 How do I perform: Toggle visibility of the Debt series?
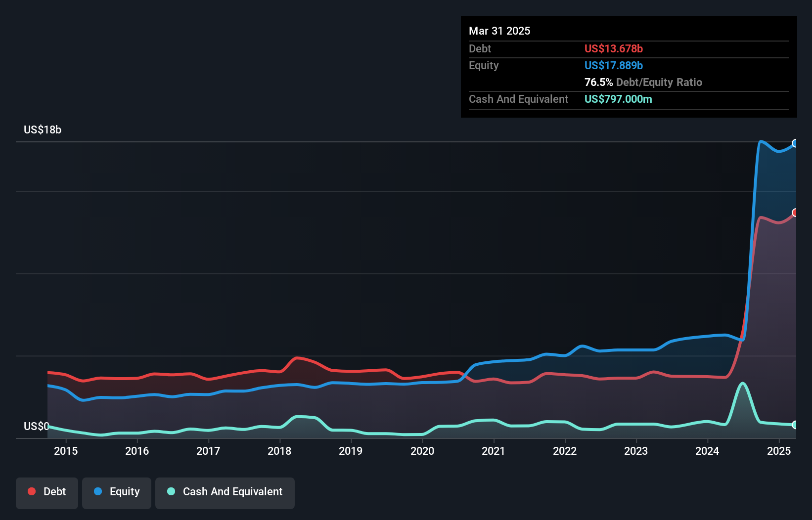coord(47,493)
